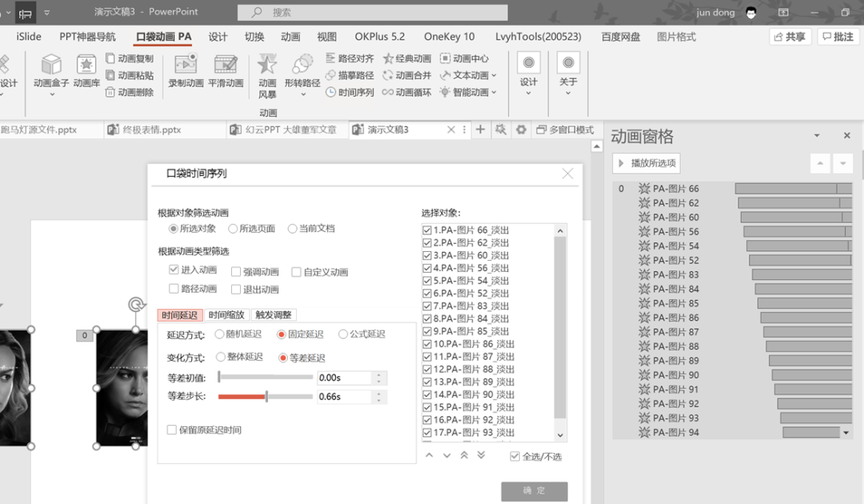Screen dimensions: 864x504
Task: Apply 平滑动画 smooth animation
Action: pos(226,72)
